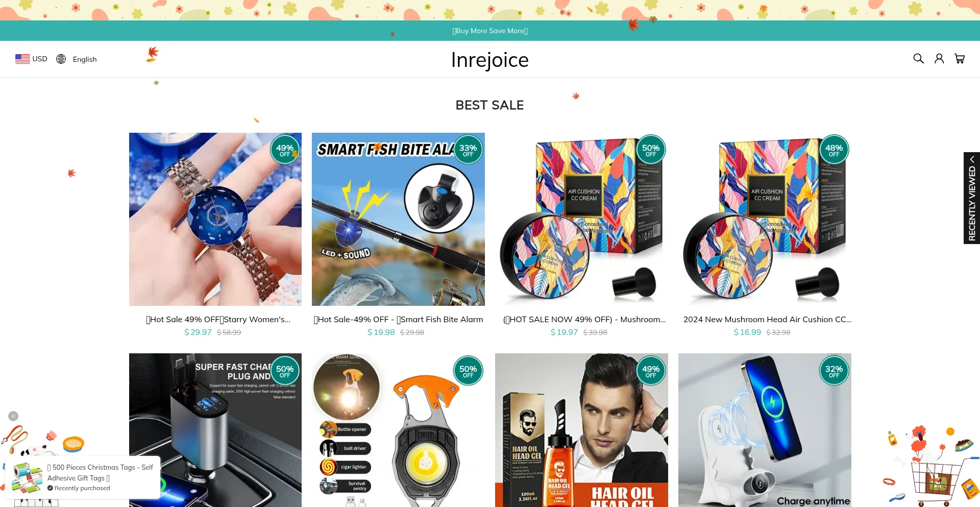Image resolution: width=980 pixels, height=507 pixels.
Task: Open Starry Women's watch product title
Action: click(218, 320)
